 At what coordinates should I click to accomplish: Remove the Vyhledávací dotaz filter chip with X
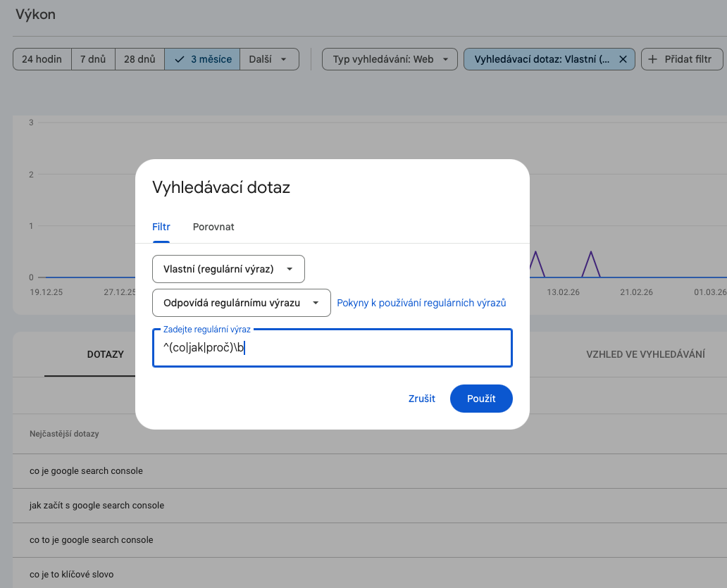pos(623,59)
